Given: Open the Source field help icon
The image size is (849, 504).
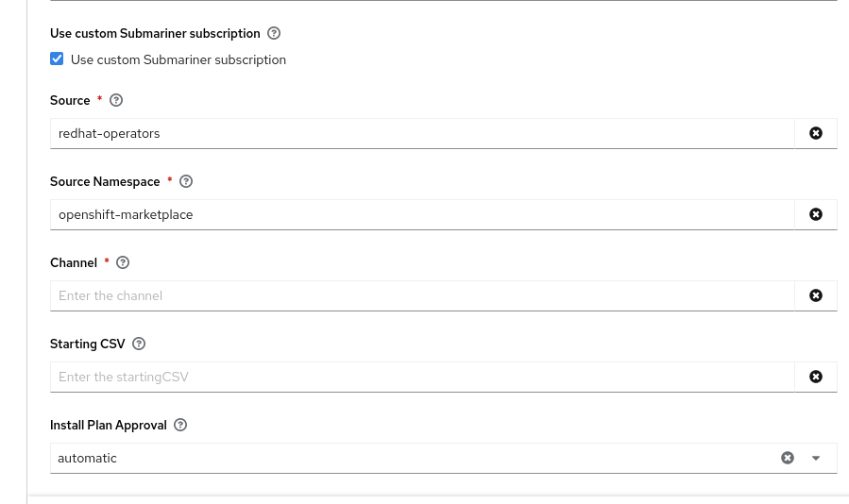Looking at the screenshot, I should click(x=116, y=100).
